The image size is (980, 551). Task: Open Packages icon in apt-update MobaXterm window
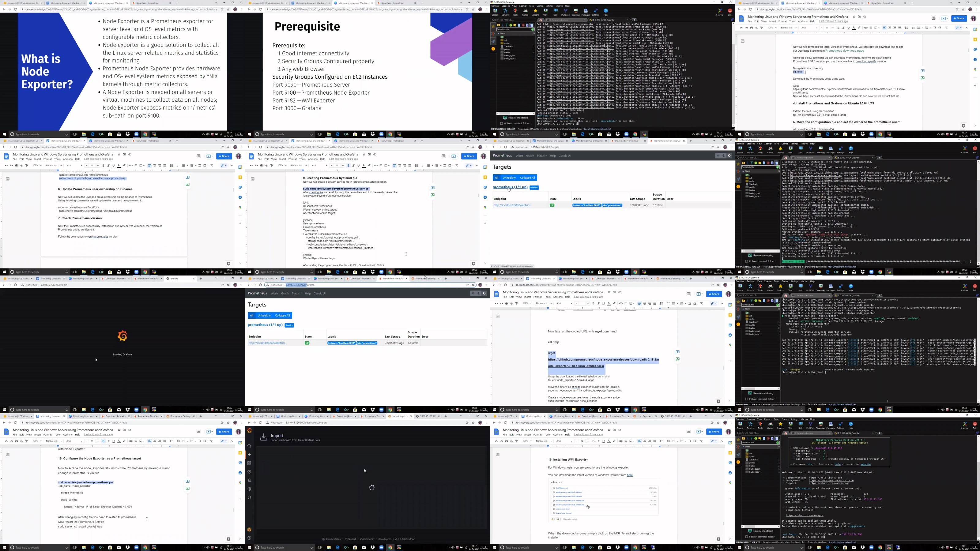(586, 11)
